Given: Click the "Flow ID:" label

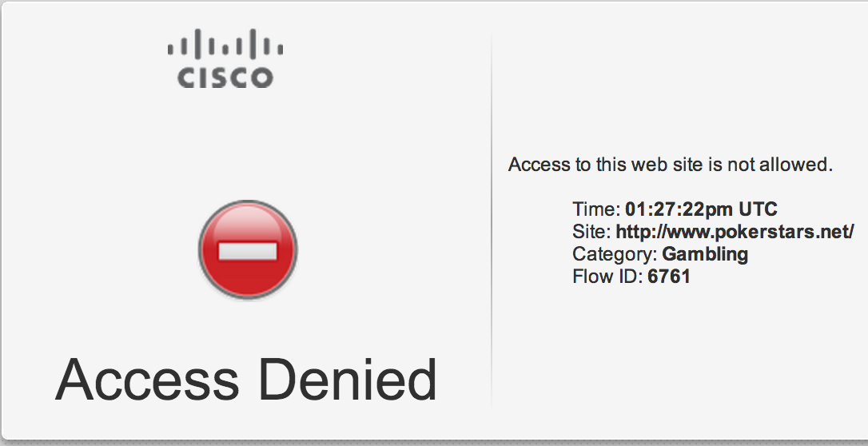Looking at the screenshot, I should pyautogui.click(x=607, y=277).
